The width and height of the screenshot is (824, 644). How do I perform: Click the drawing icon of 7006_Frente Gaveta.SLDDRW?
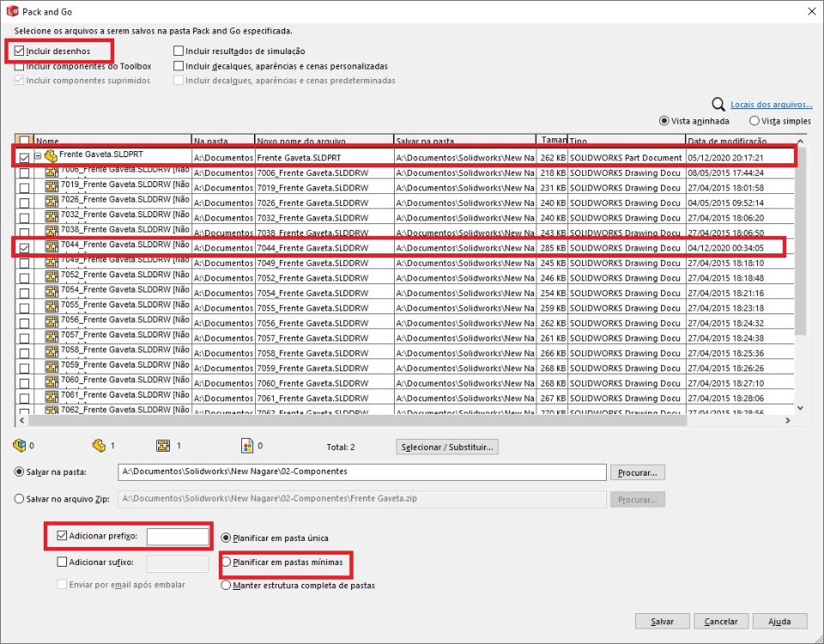click(51, 172)
